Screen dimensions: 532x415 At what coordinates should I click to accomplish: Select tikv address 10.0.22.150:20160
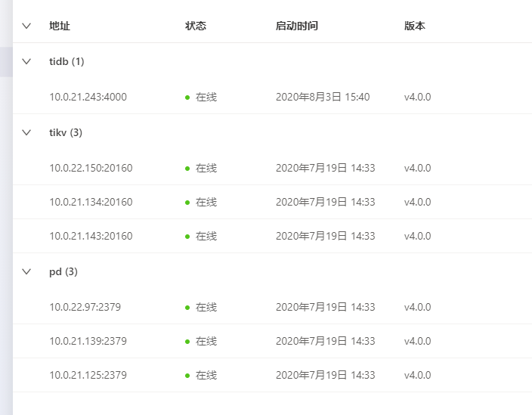point(91,168)
